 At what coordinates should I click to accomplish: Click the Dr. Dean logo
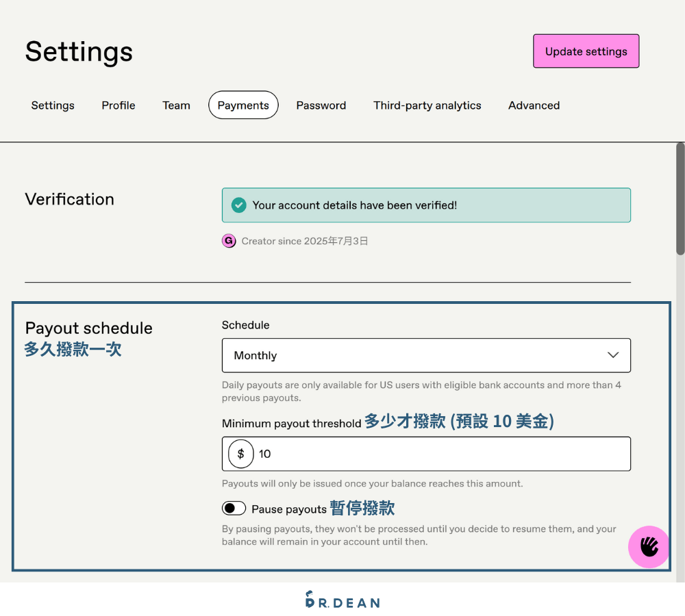pos(342,600)
